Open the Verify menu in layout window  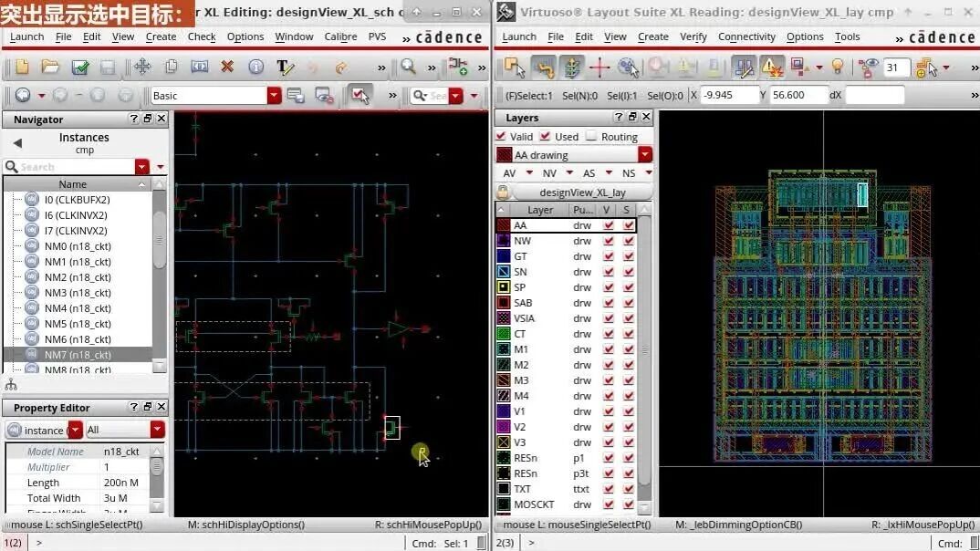coord(693,36)
